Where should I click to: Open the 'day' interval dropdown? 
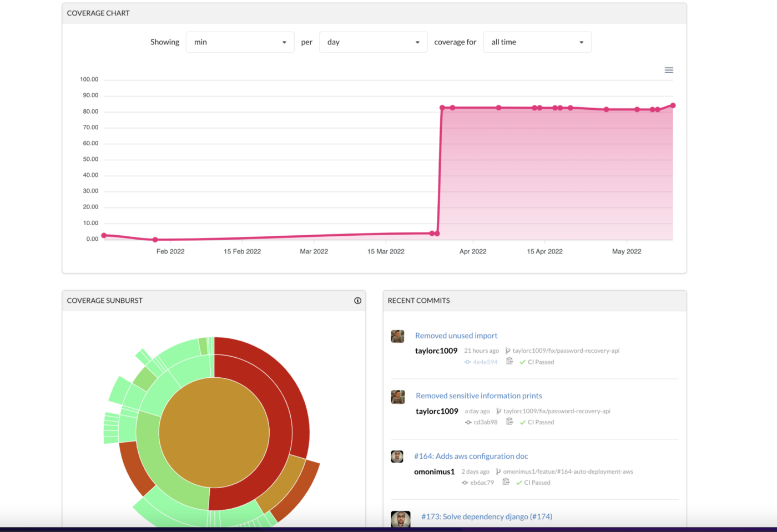(x=373, y=42)
